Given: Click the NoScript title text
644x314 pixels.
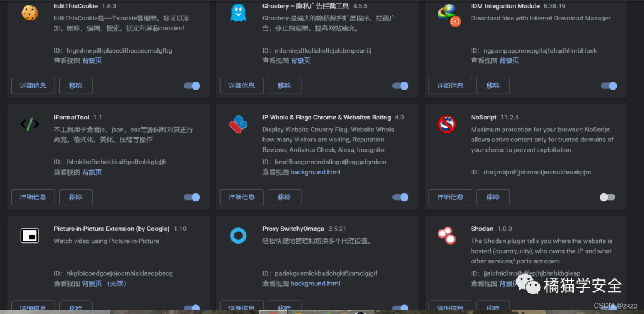Looking at the screenshot, I should pyautogui.click(x=484, y=118).
